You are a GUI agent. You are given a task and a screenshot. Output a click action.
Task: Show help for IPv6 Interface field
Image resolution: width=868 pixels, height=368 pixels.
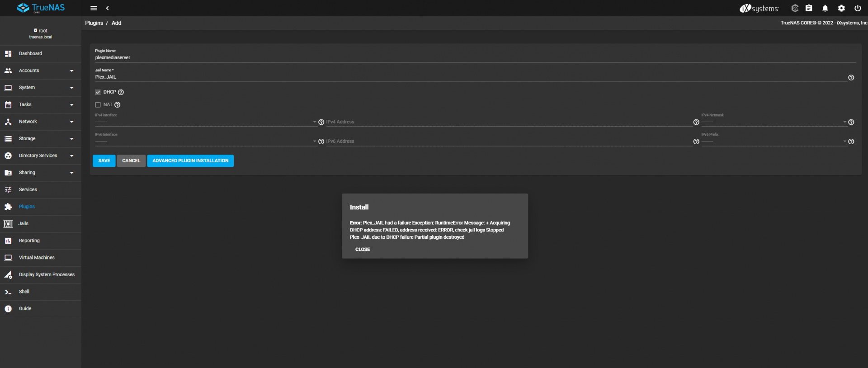321,142
